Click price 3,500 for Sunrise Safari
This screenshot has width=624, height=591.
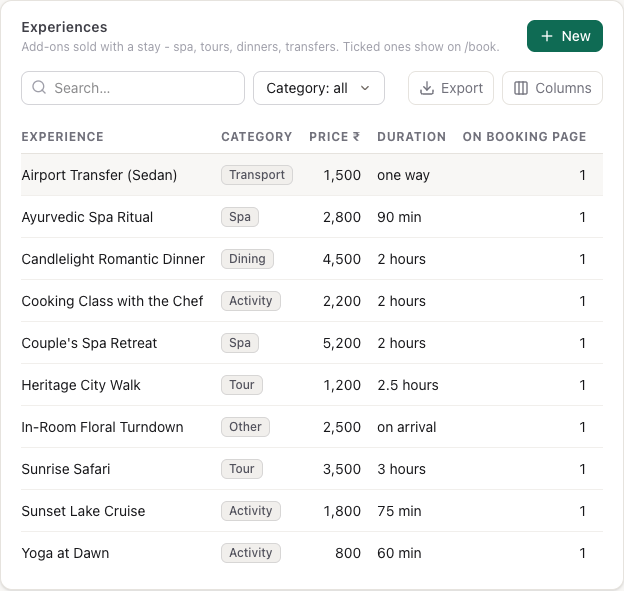(x=342, y=469)
